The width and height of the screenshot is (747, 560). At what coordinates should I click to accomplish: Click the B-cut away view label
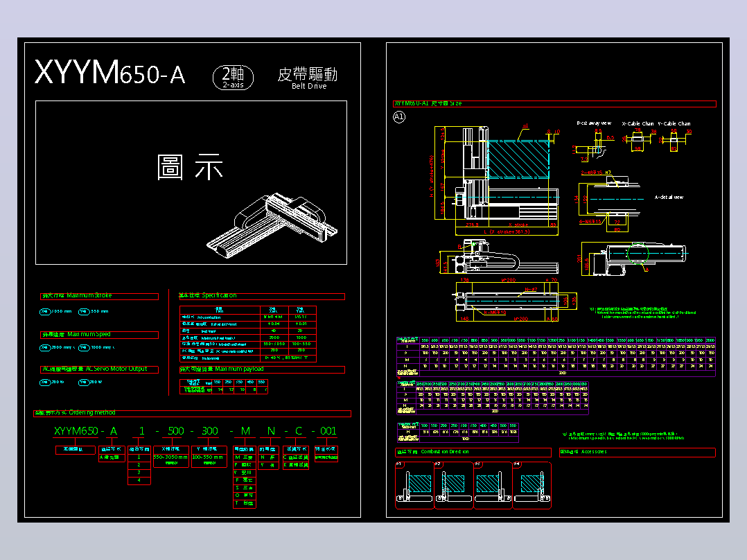pyautogui.click(x=594, y=123)
